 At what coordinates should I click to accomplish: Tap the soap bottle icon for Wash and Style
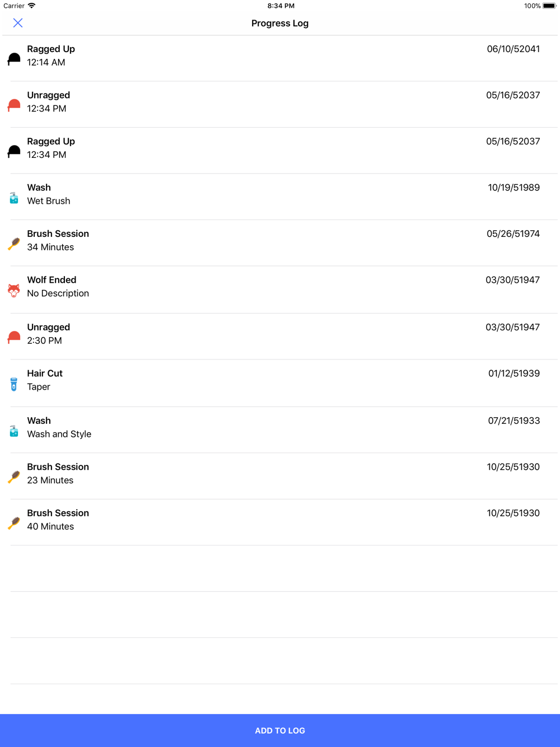point(14,431)
